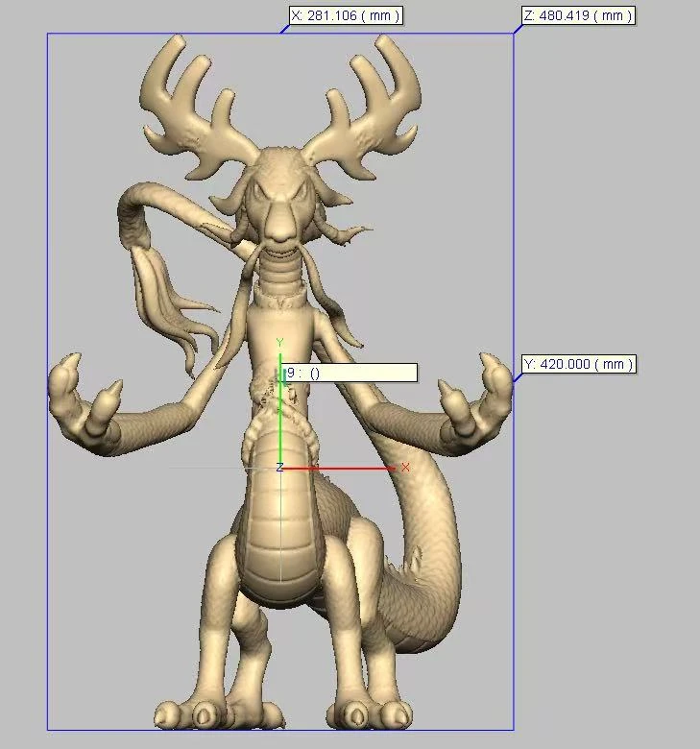Click the dragon's segmented belly
700x749 pixels.
(x=279, y=538)
